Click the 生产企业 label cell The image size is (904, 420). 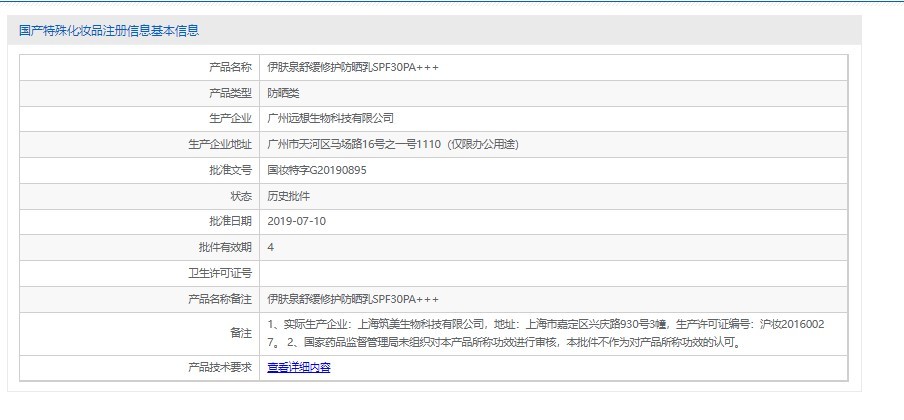tap(140, 119)
